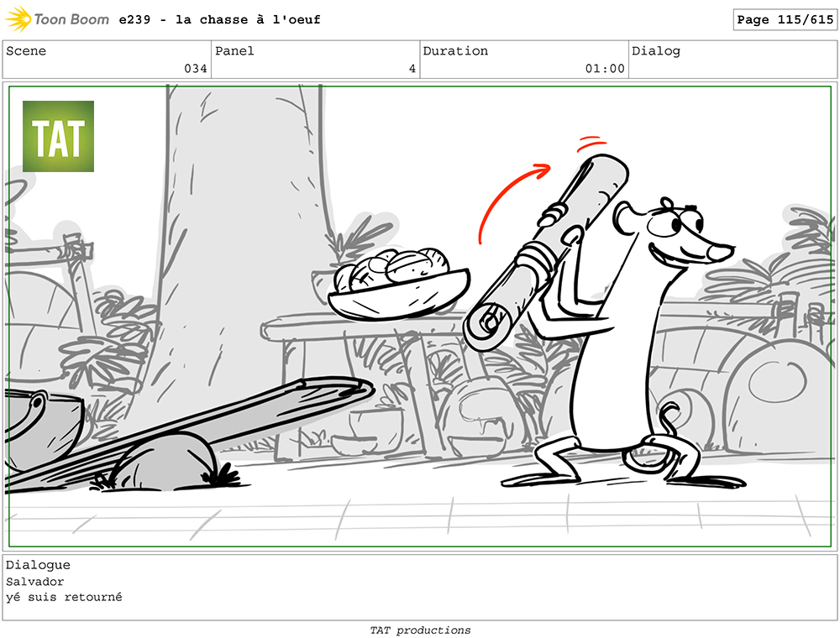840x638 pixels.
Task: Click the 'Panel' header label
Action: click(234, 51)
